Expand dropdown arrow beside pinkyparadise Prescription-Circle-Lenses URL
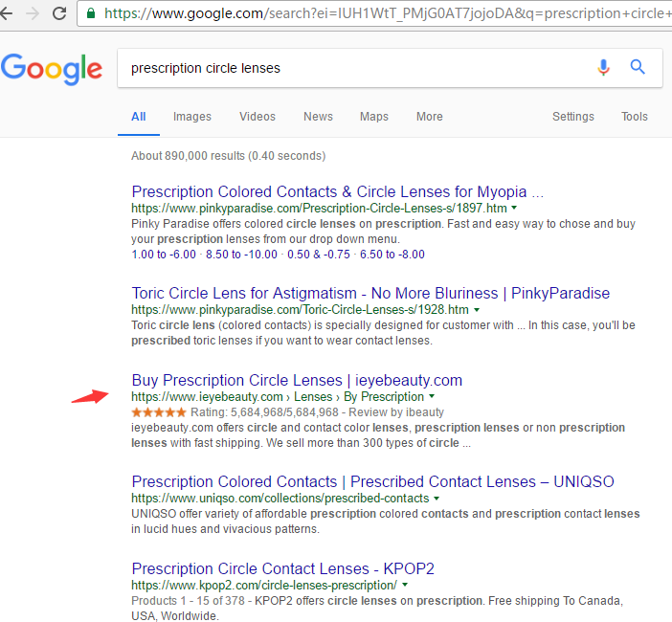This screenshot has height=622, width=672. (514, 208)
